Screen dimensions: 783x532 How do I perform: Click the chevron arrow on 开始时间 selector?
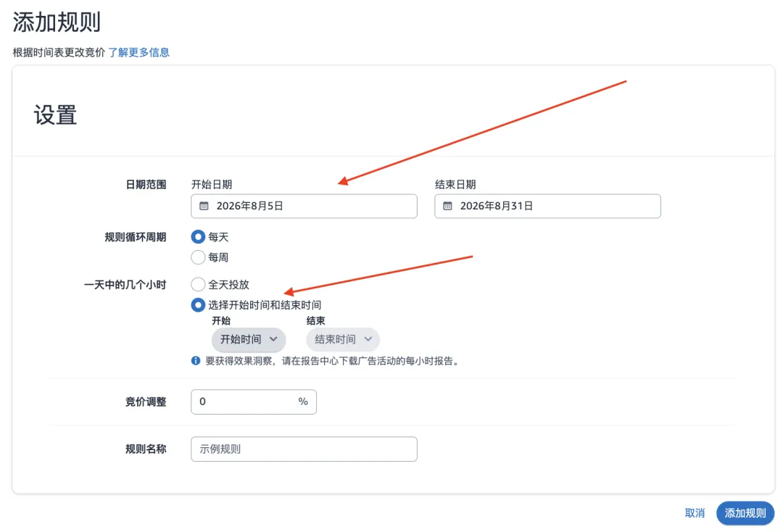(273, 339)
